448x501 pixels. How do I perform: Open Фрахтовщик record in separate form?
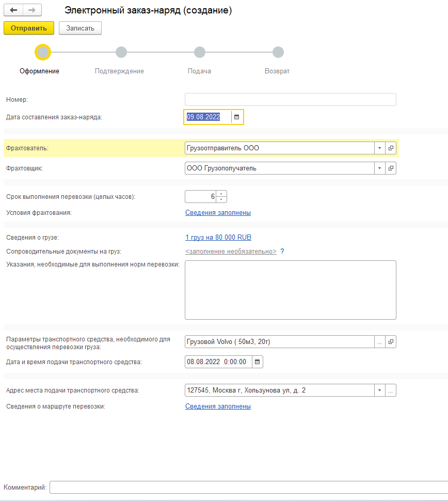pyautogui.click(x=391, y=168)
